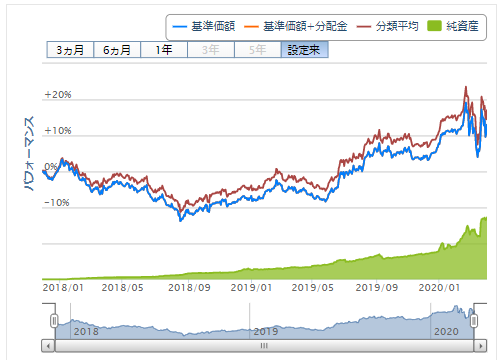This screenshot has width=501, height=360.
Task: Switch to the 1年 period tab
Action: coord(164,50)
